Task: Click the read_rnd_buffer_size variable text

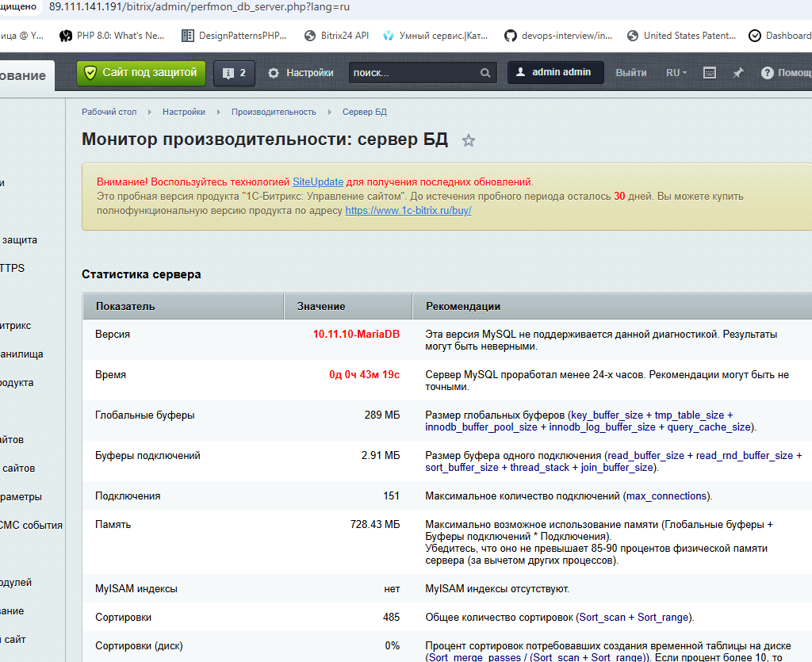Action: [745, 456]
